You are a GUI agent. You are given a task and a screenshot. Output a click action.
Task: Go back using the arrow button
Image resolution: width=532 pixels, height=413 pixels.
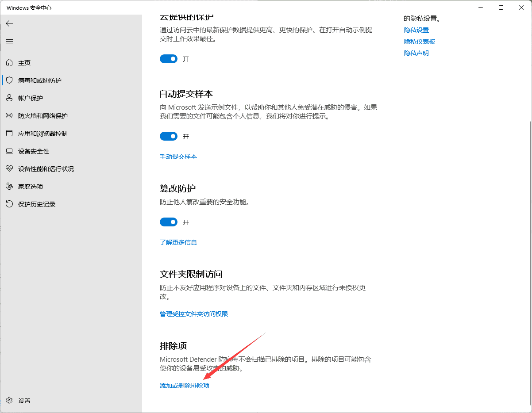9,23
